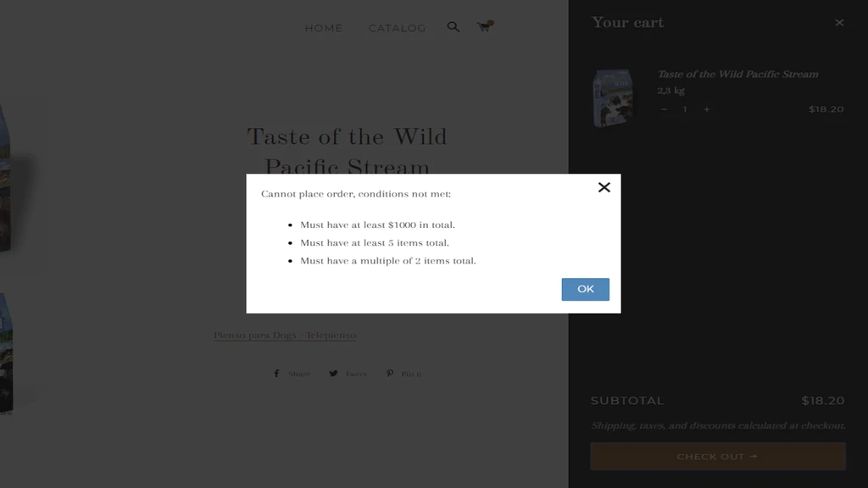
Task: Select the first bullet condition about $1000 total
Action: (x=377, y=225)
